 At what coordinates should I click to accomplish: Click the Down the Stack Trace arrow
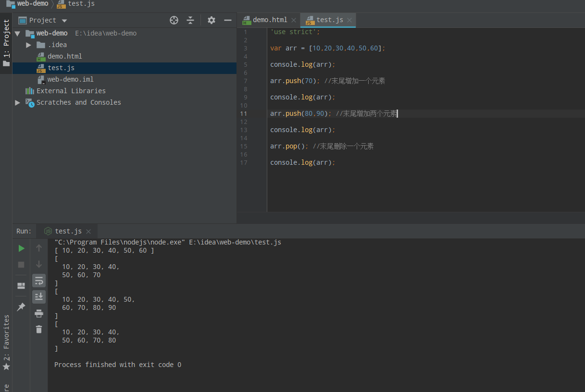coord(39,265)
